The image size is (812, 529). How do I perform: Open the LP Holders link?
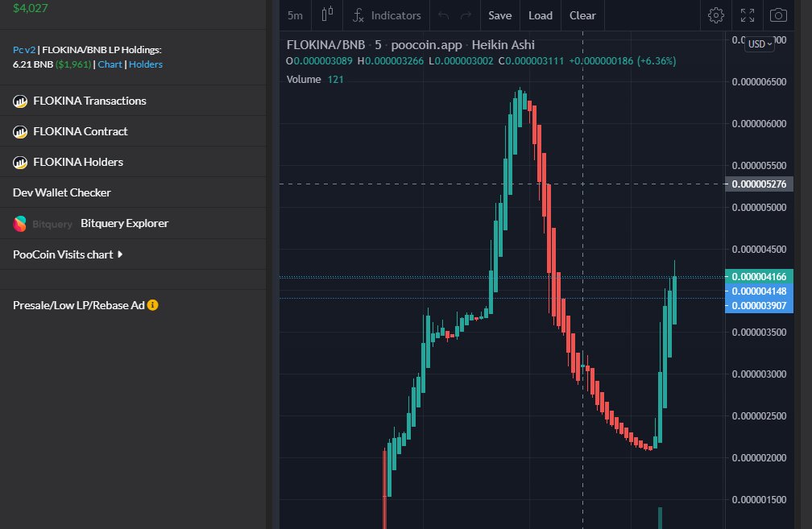click(x=146, y=64)
